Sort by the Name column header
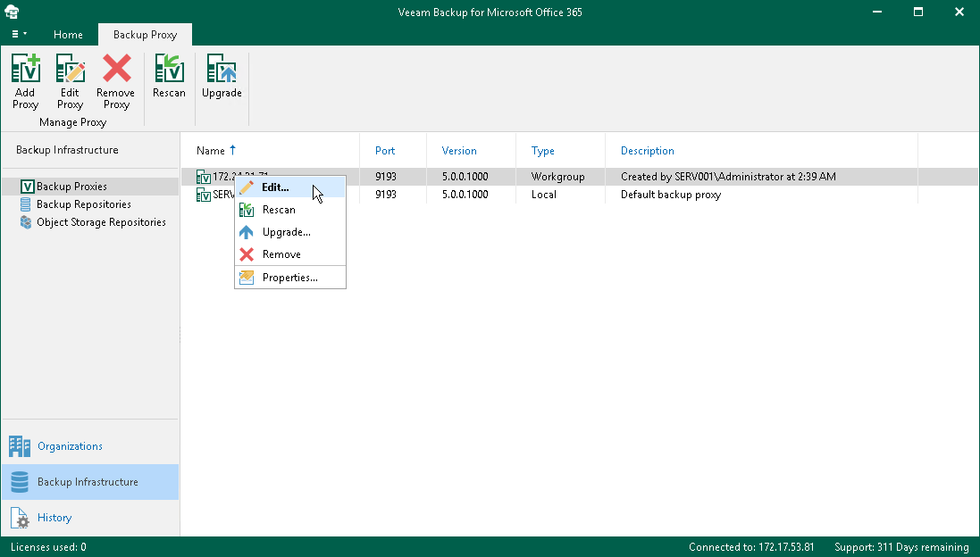The width and height of the screenshot is (980, 557). pos(211,151)
